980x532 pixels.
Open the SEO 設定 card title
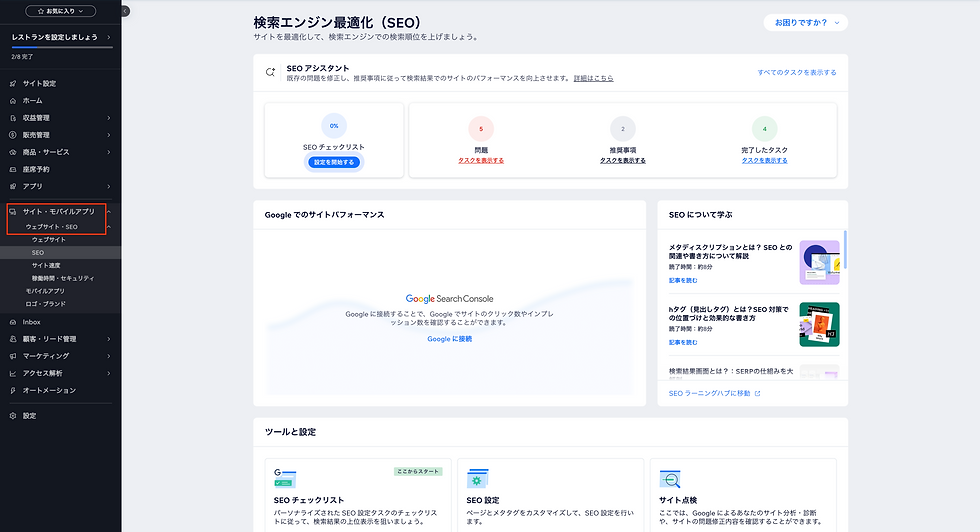coord(482,500)
